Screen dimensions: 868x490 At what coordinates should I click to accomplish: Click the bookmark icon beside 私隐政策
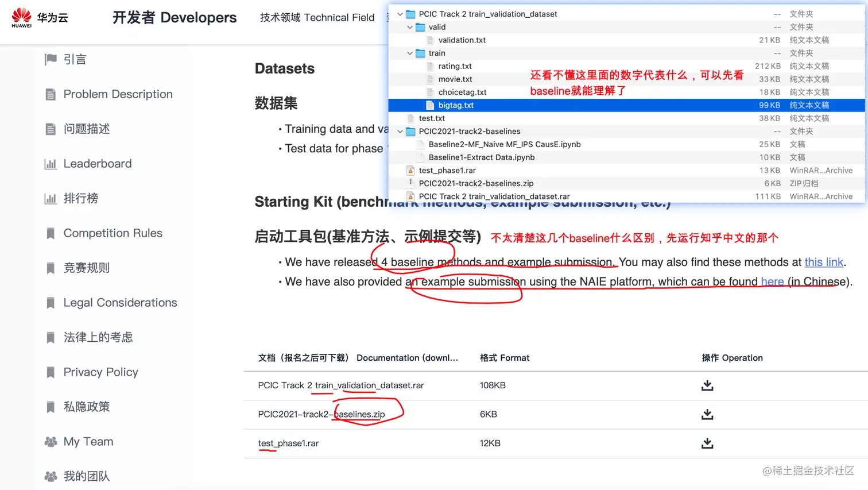(x=51, y=407)
